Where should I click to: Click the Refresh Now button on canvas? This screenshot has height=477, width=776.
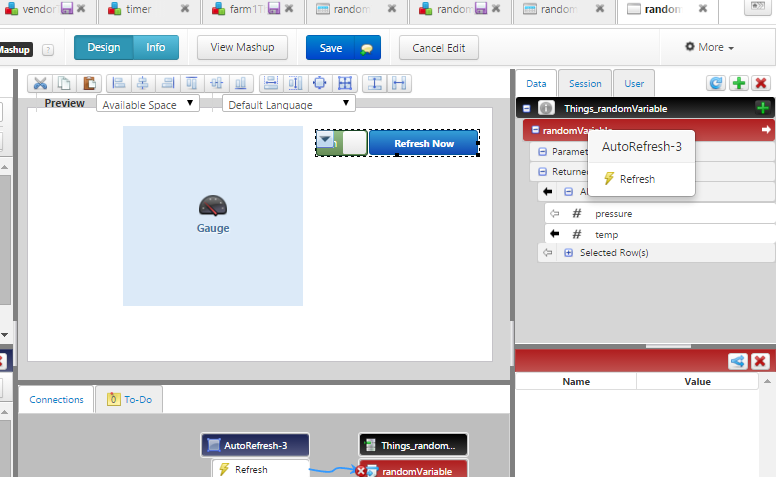click(424, 143)
